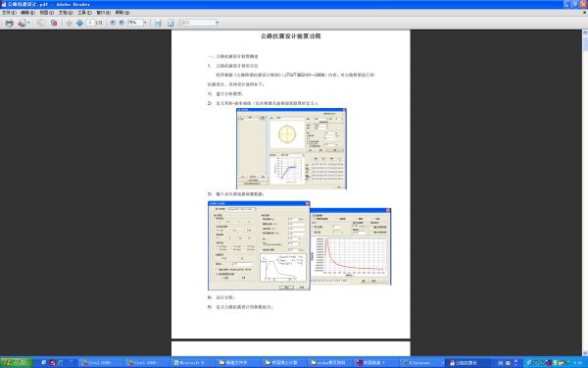Click the third quick launch icon in taskbar
Image resolution: width=588 pixels, height=368 pixels.
coord(61,363)
